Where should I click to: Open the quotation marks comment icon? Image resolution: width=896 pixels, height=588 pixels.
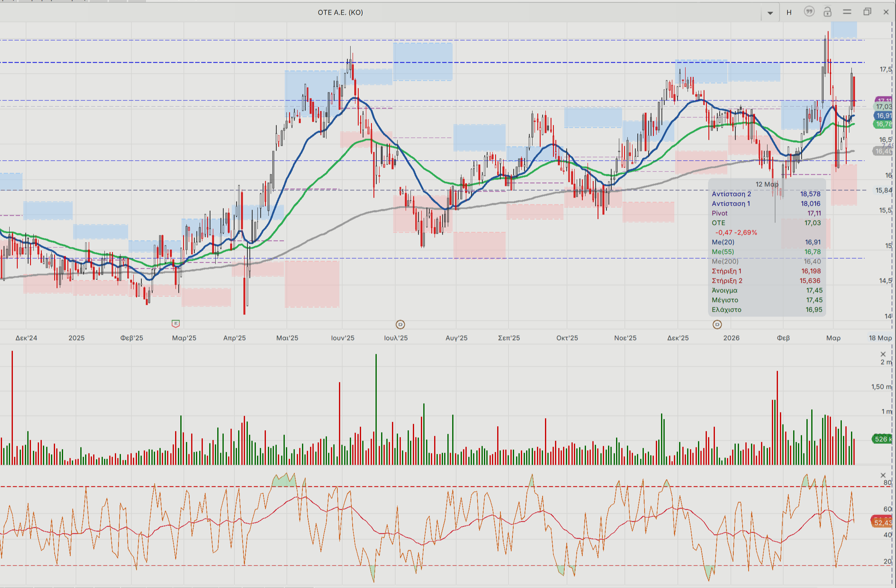[x=809, y=12]
